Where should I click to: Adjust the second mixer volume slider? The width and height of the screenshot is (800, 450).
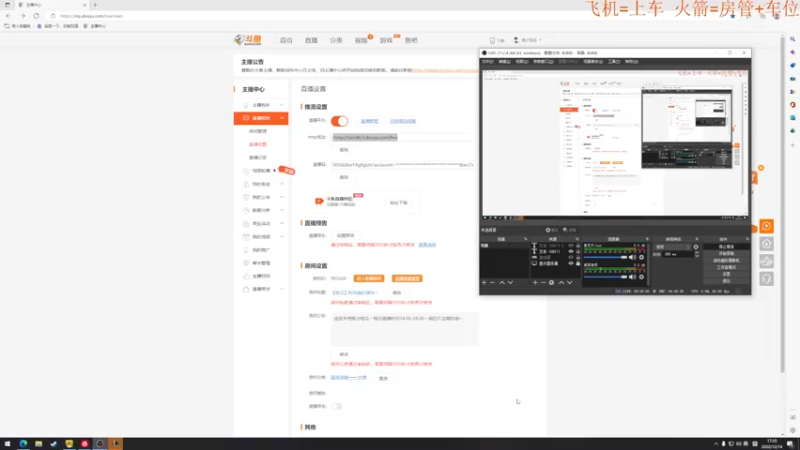pyautogui.click(x=606, y=277)
